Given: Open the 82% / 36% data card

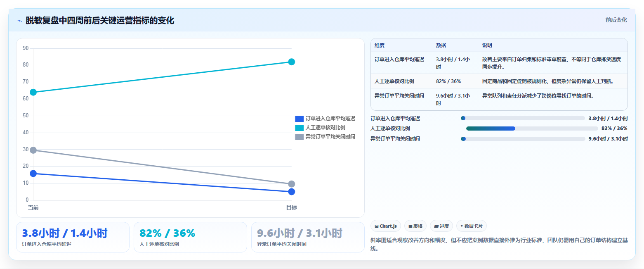Looking at the screenshot, I should (190, 237).
